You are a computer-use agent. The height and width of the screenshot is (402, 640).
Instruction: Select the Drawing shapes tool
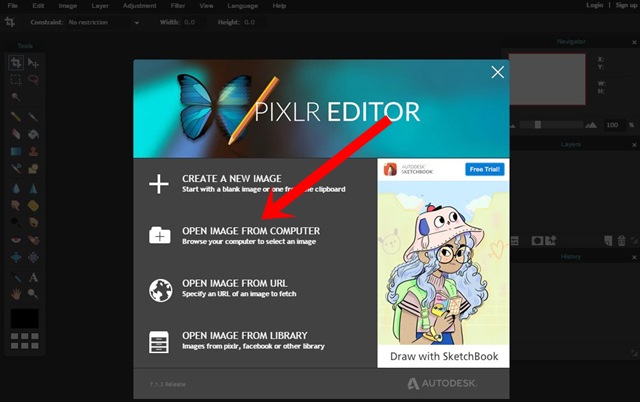tap(33, 168)
